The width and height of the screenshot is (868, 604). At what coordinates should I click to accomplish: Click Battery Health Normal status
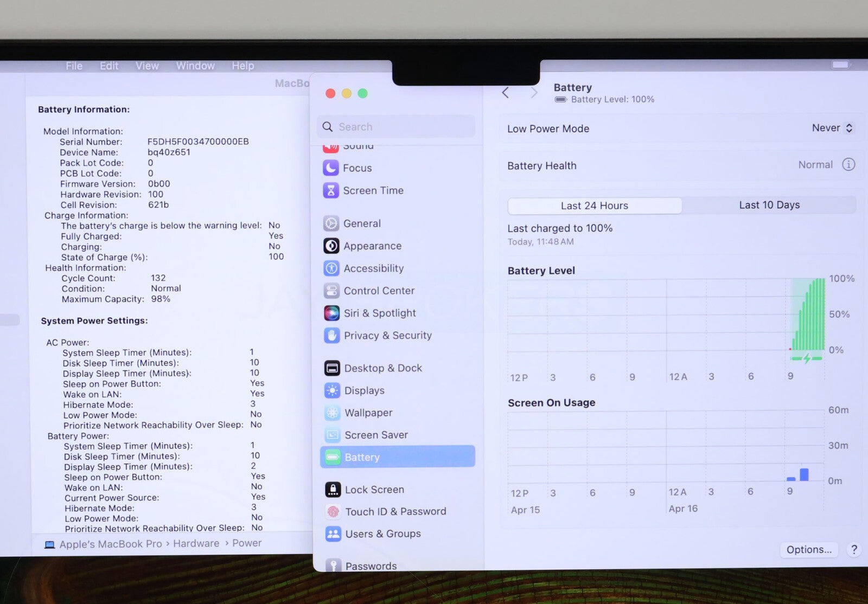(815, 165)
